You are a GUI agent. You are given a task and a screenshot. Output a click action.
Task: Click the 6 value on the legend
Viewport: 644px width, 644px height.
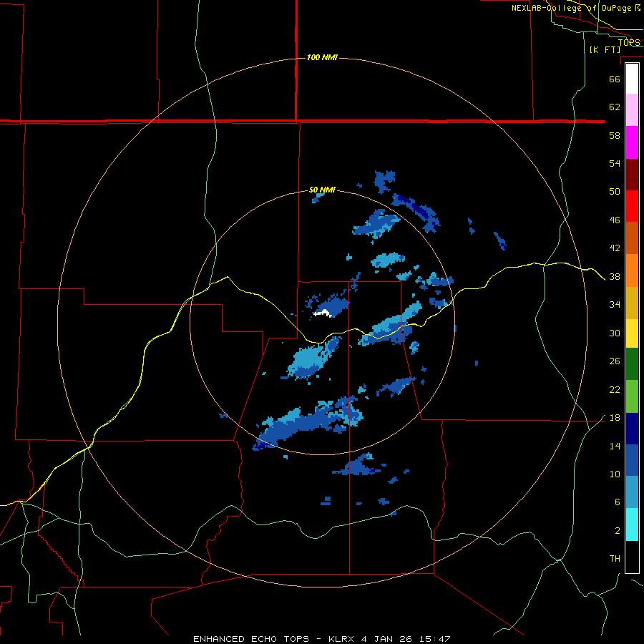[617, 502]
